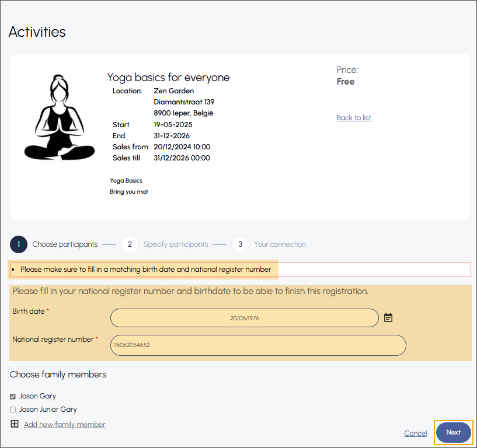
Task: Select the step 2 circle indicator
Action: (130, 244)
